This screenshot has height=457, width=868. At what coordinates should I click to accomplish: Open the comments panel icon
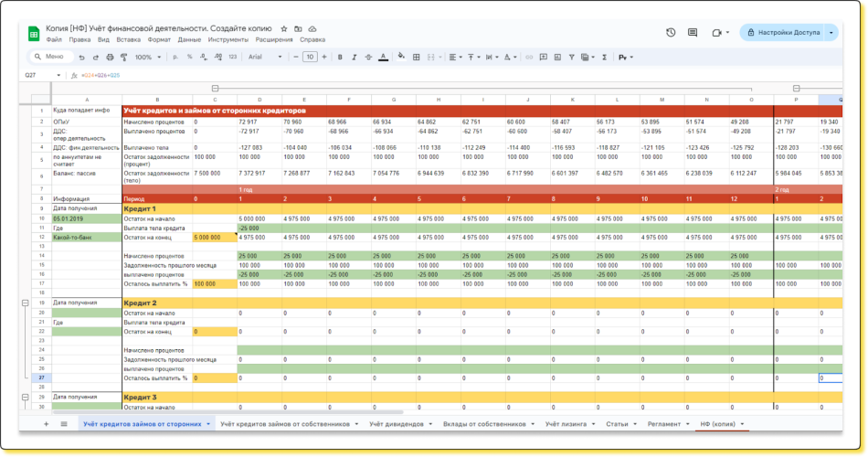[x=693, y=32]
